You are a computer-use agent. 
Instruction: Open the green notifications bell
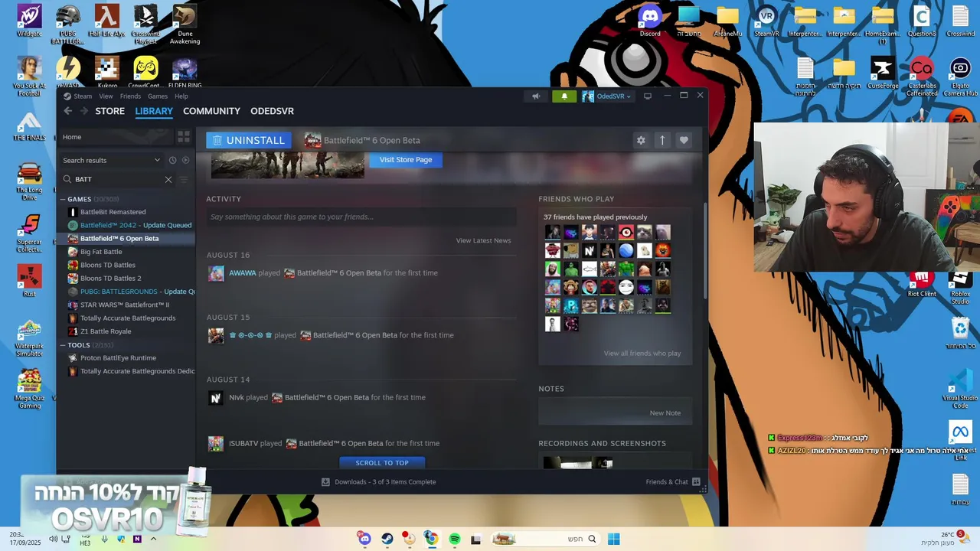[564, 96]
